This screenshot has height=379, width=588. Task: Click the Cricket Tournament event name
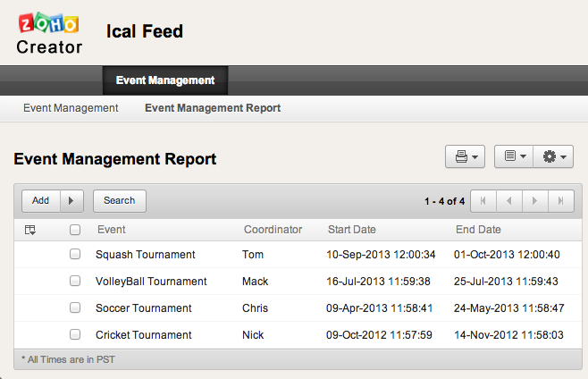(143, 335)
